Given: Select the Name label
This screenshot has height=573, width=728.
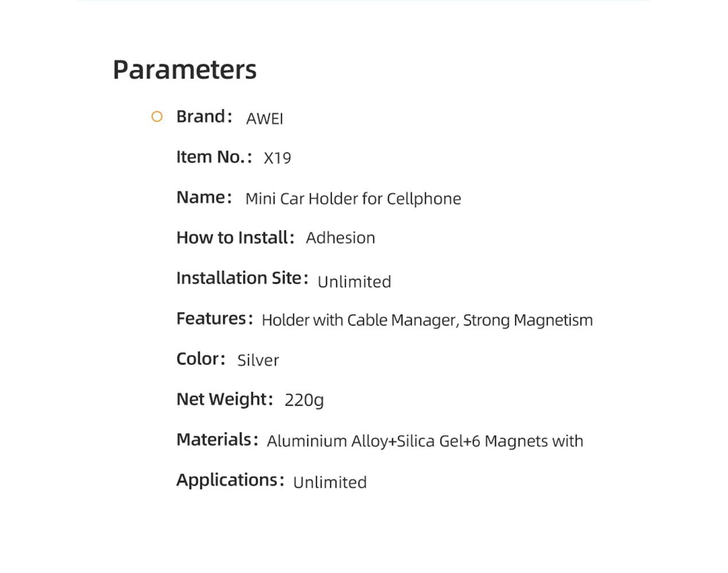Looking at the screenshot, I should click(204, 197).
